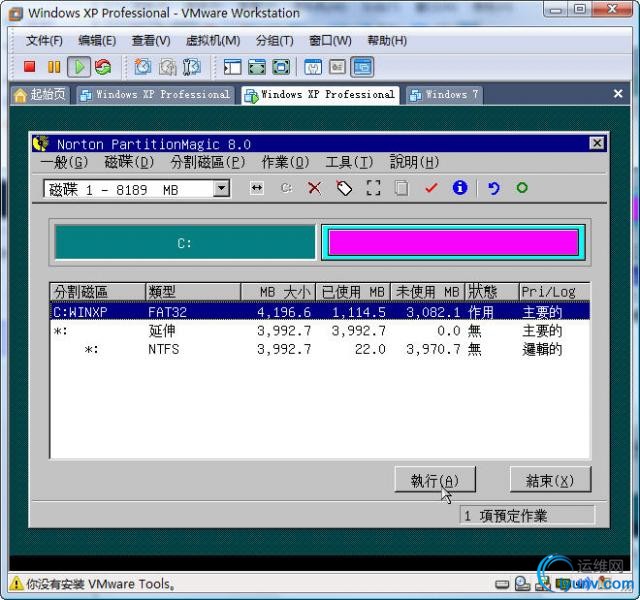Click the 類型 column header
The width and height of the screenshot is (640, 600).
coord(193,292)
